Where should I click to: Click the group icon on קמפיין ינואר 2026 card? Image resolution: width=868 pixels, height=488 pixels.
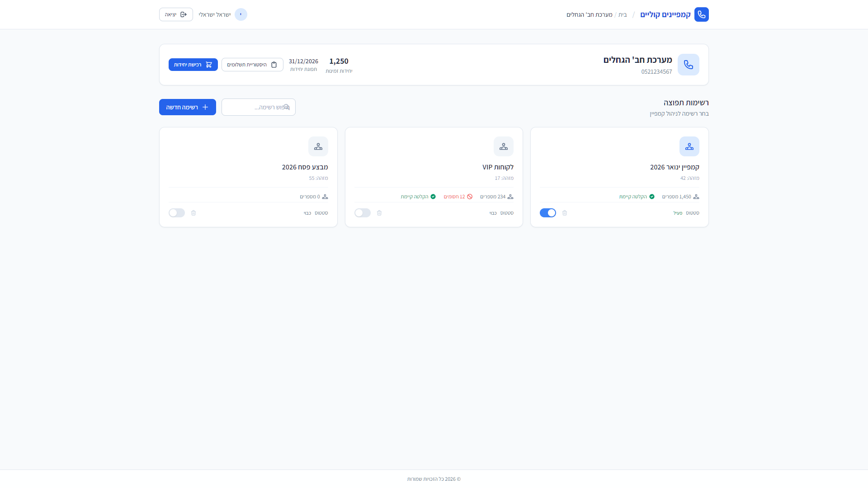689,146
